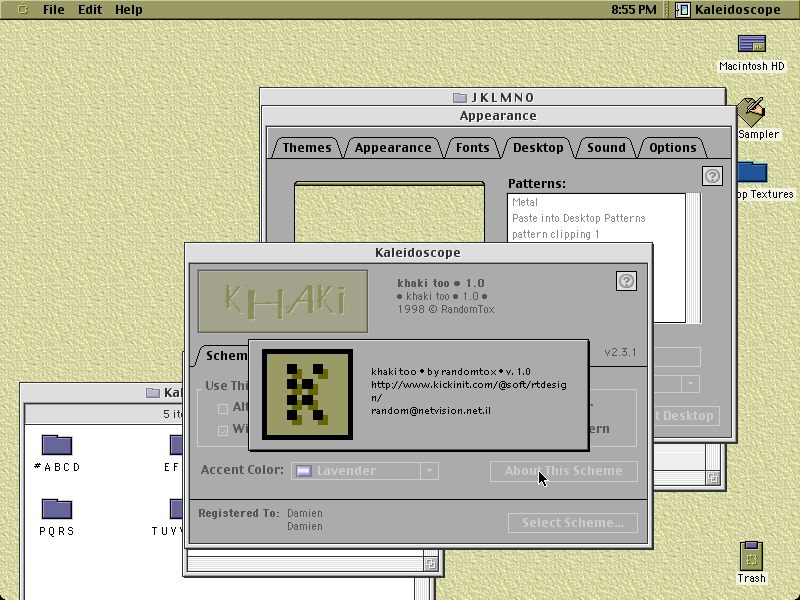Screen dimensions: 800x600
Task: Click the JKLMNO window title folder icon
Action: click(460, 97)
